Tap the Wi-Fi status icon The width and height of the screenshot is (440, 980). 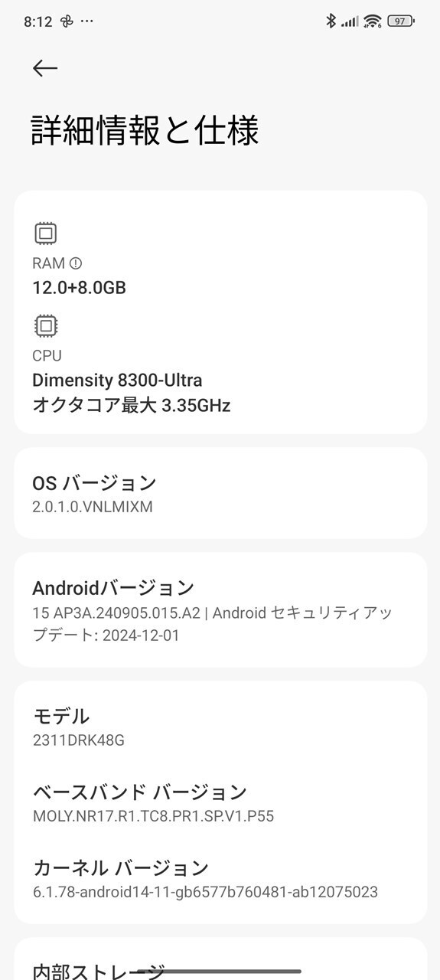373,21
